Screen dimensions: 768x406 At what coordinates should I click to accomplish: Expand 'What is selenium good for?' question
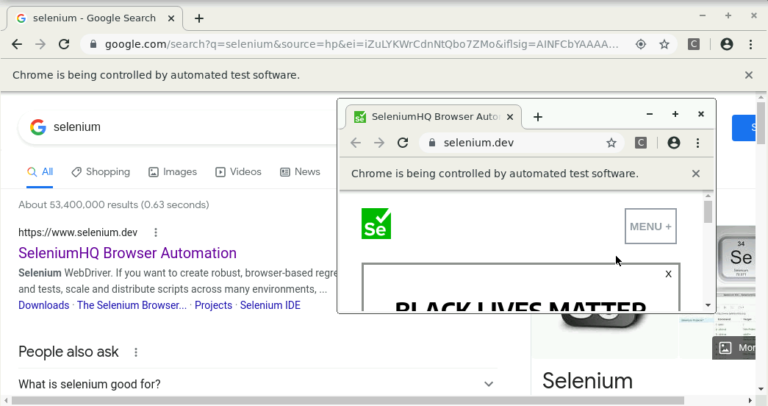pos(488,384)
